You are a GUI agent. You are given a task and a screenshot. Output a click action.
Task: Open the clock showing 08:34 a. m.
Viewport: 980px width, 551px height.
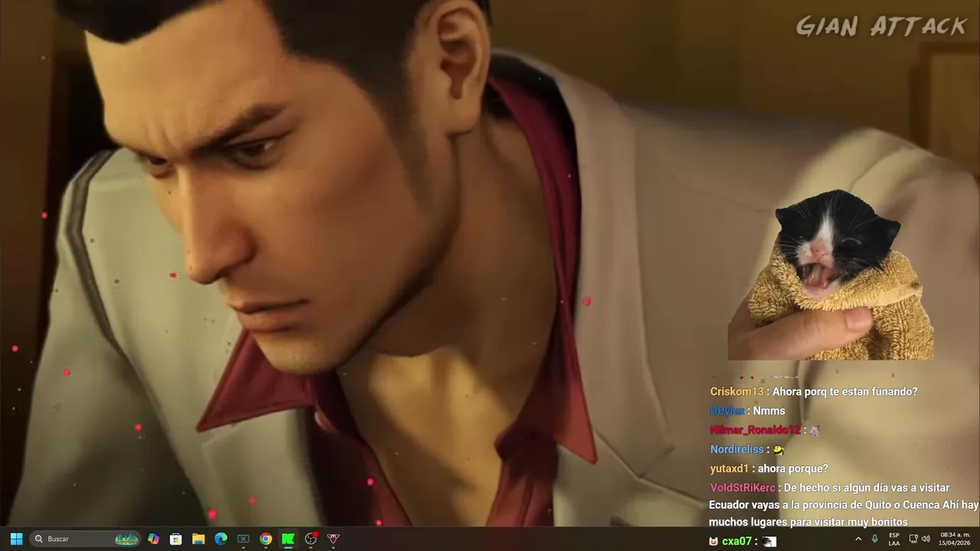955,539
